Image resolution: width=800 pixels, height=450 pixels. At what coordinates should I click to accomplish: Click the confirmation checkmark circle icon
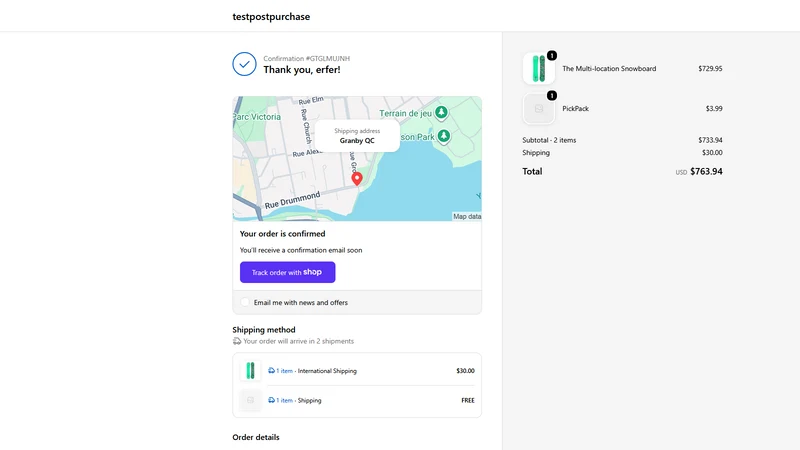(x=244, y=64)
